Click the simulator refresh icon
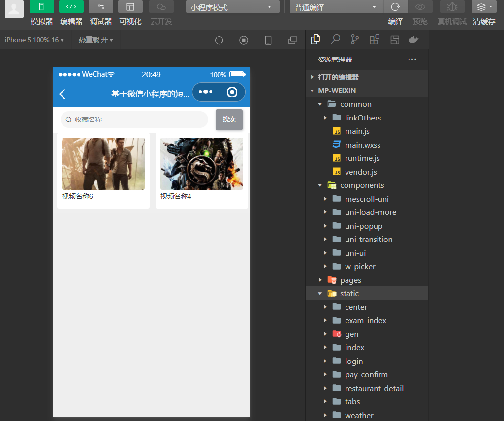Image resolution: width=504 pixels, height=421 pixels. coord(219,40)
